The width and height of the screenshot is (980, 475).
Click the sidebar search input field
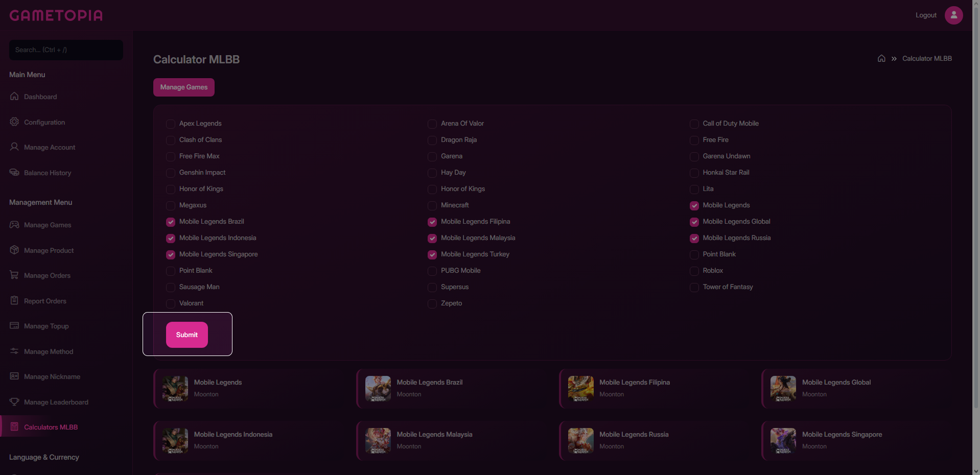tap(66, 50)
